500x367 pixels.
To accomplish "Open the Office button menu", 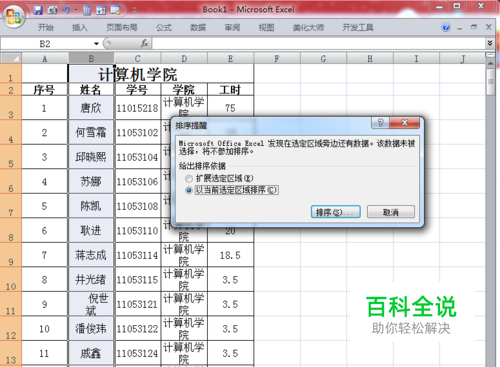I will pos(14,16).
